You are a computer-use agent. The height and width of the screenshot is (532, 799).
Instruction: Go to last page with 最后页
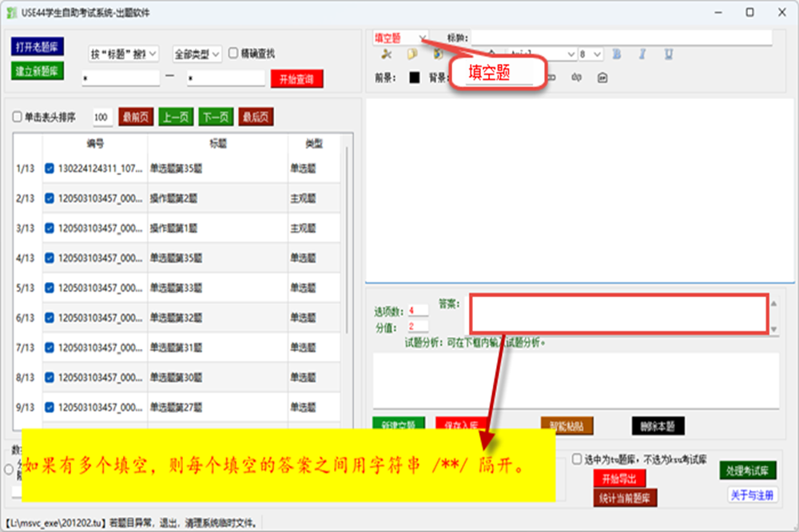pyautogui.click(x=256, y=117)
